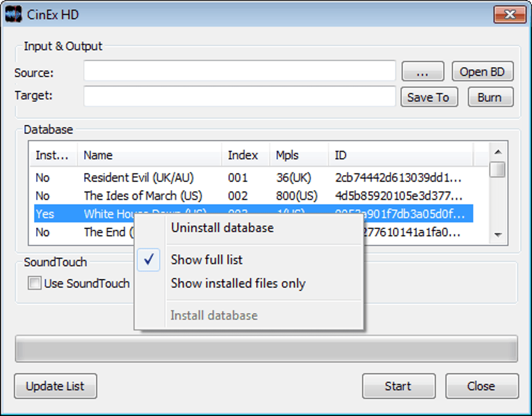
Task: Click index 002 in the database list
Action: coord(238,196)
